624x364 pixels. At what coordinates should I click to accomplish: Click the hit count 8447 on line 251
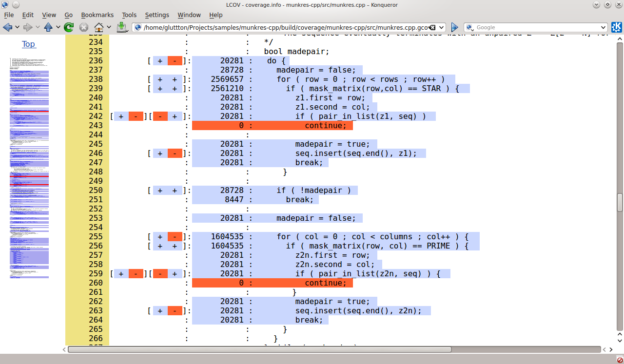click(x=234, y=199)
